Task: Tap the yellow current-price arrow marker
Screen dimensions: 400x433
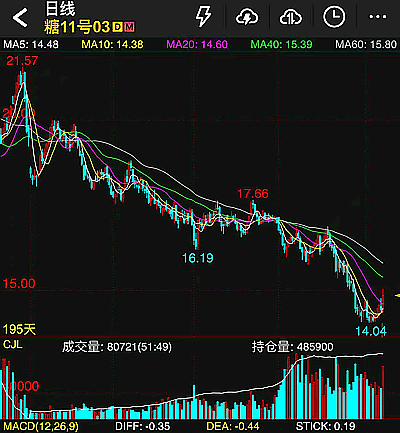Action: (397, 295)
